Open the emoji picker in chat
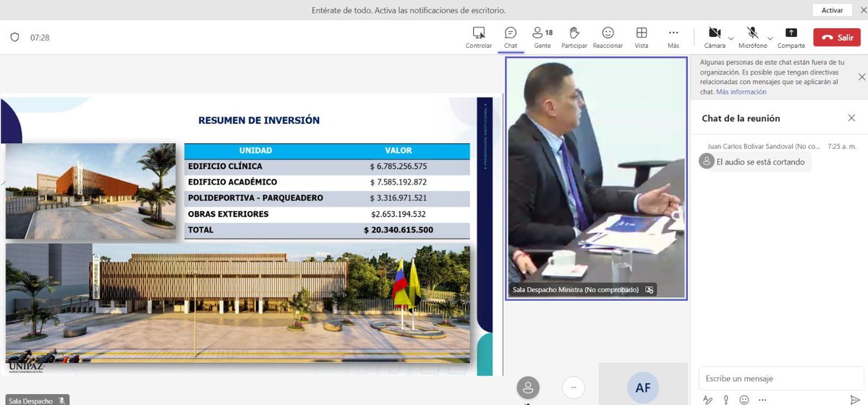 pos(744,399)
